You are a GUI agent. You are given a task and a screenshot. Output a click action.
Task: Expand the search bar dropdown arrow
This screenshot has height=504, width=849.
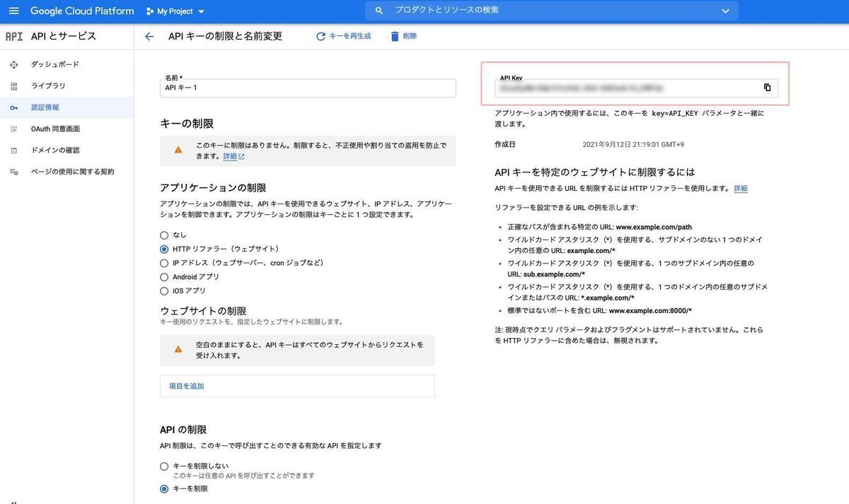tap(724, 11)
